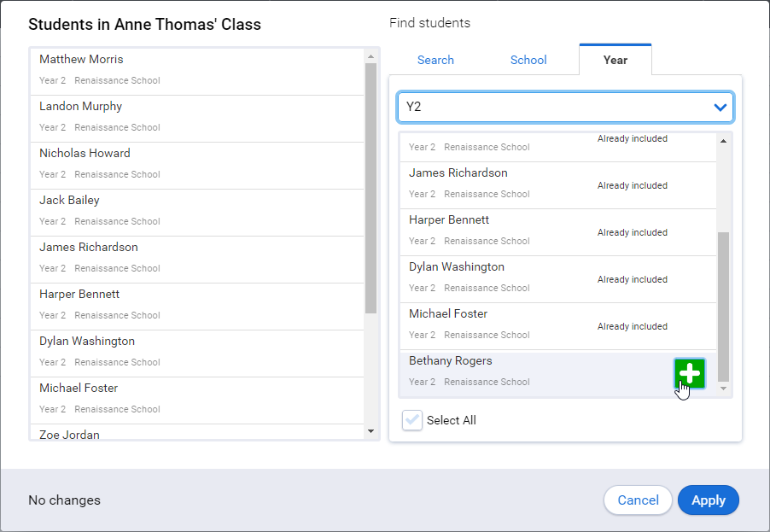Select Matthew Morris in class list
Screen dimensions: 770x532
click(x=197, y=71)
